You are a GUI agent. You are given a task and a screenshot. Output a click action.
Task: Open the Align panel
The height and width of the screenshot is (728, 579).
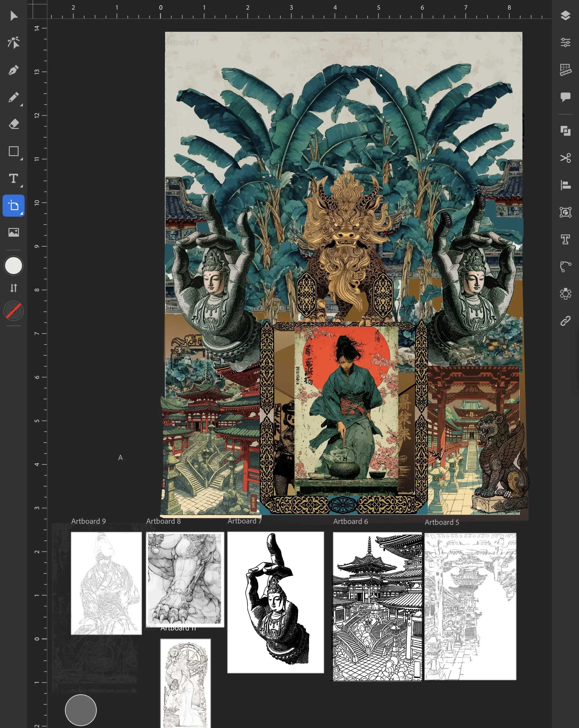(x=565, y=185)
